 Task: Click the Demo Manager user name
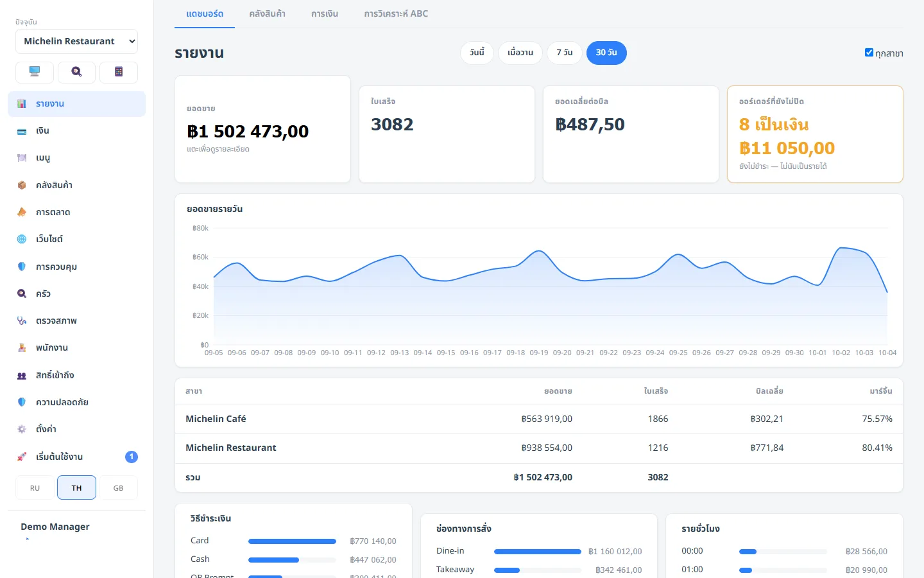click(x=55, y=527)
